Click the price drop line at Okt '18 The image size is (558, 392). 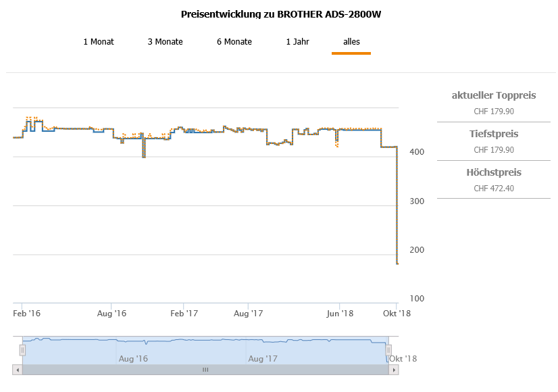pos(397,203)
